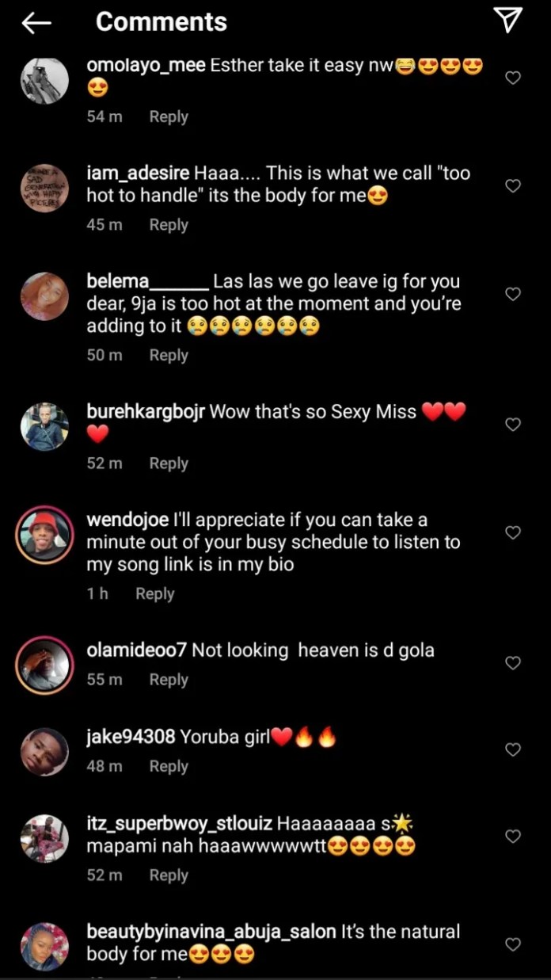The image size is (551, 980).
Task: Like beautybyinavina_abuja_salon's comment
Action: (513, 944)
